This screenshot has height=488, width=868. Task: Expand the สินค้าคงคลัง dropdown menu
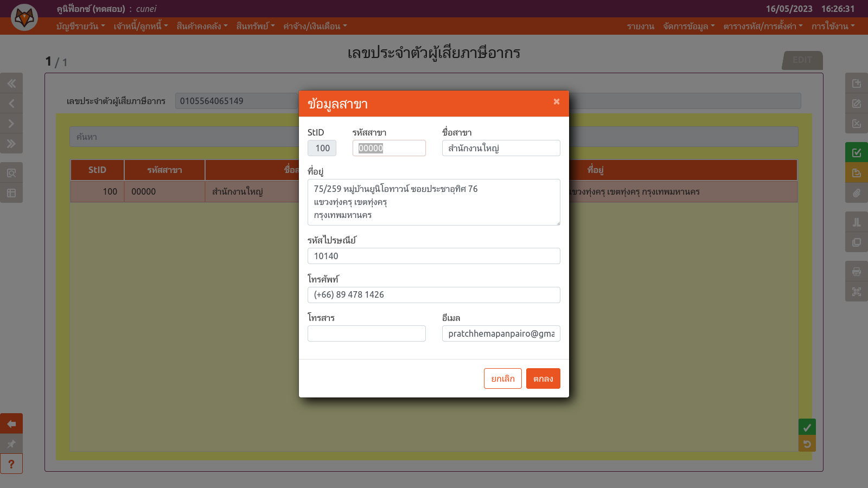[x=202, y=26]
